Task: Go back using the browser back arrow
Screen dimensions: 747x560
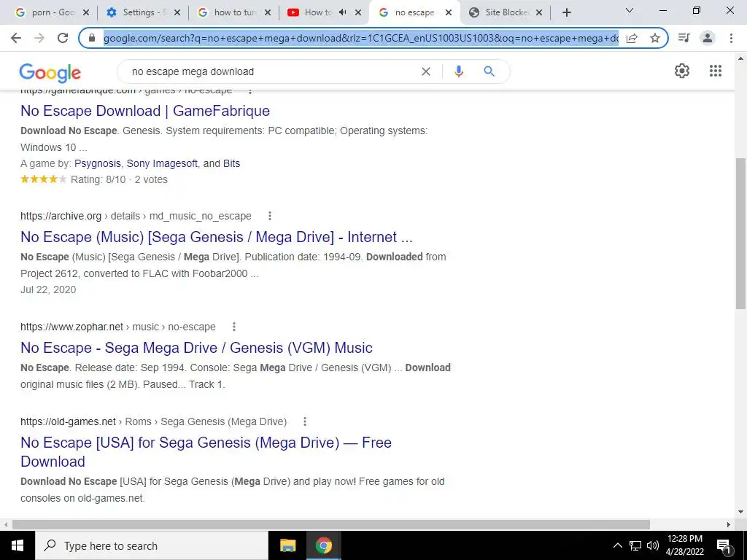Action: click(x=16, y=38)
